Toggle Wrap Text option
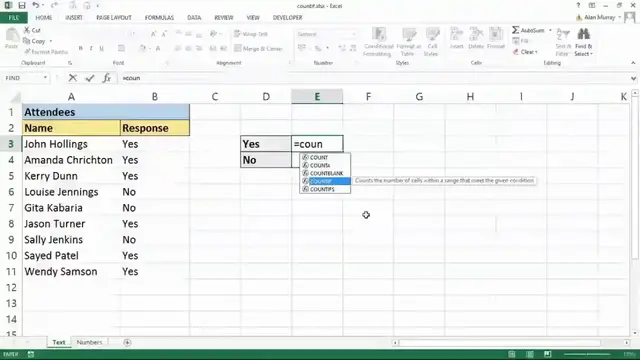Viewport: 640px width, 360px height. click(x=251, y=34)
